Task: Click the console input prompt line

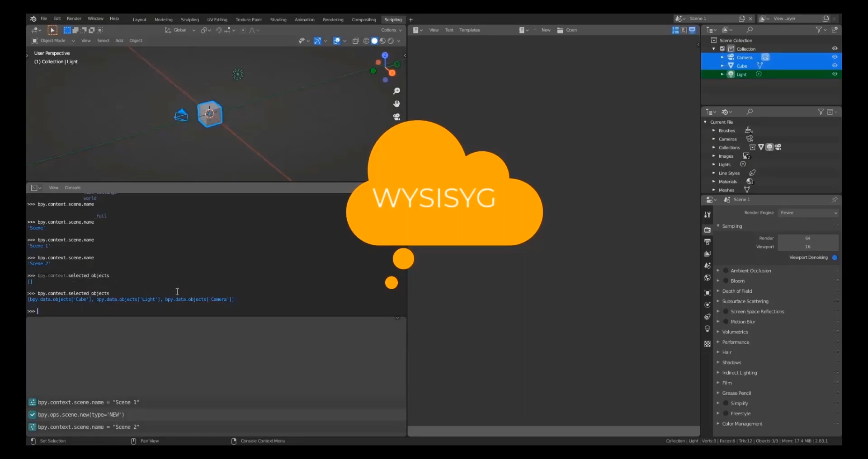Action: click(x=216, y=311)
